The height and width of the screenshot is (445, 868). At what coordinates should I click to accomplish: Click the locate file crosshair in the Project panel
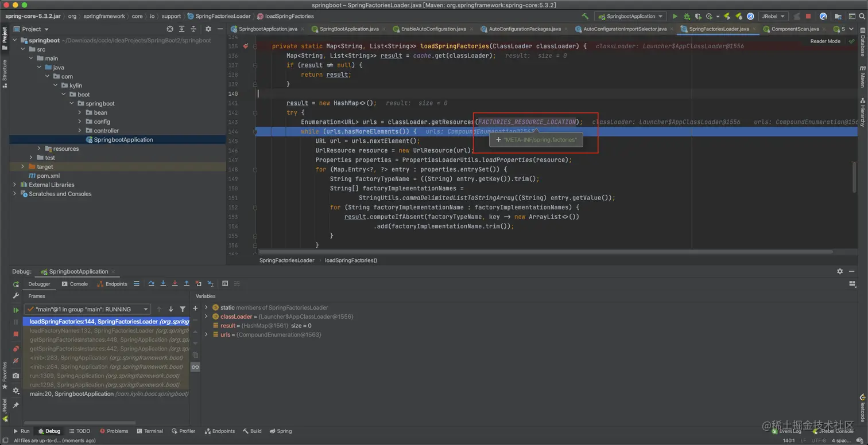[170, 29]
